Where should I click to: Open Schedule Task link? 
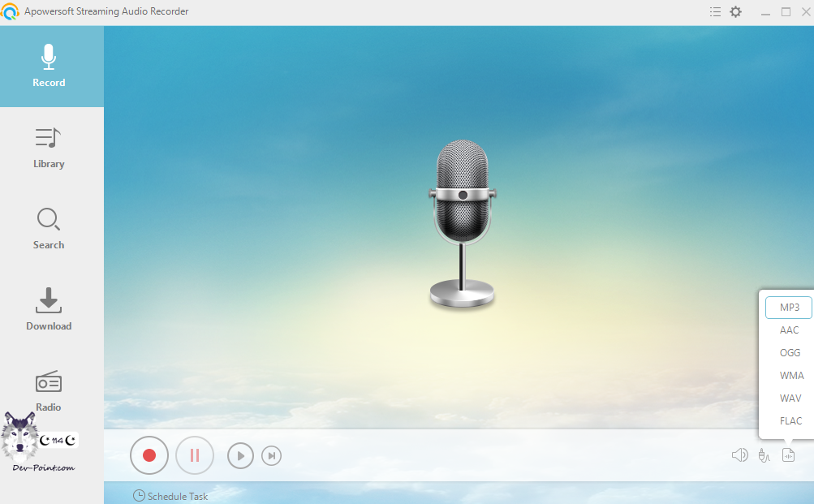coord(170,496)
